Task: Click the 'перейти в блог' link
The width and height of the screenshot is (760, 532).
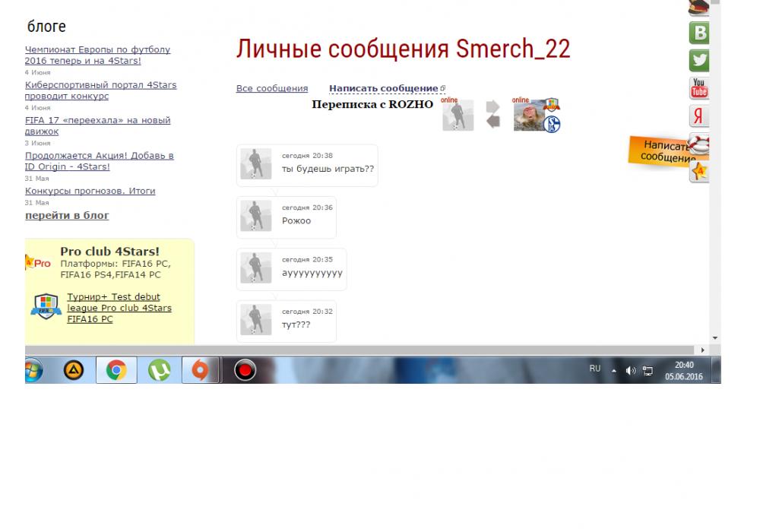Action: coord(67,216)
